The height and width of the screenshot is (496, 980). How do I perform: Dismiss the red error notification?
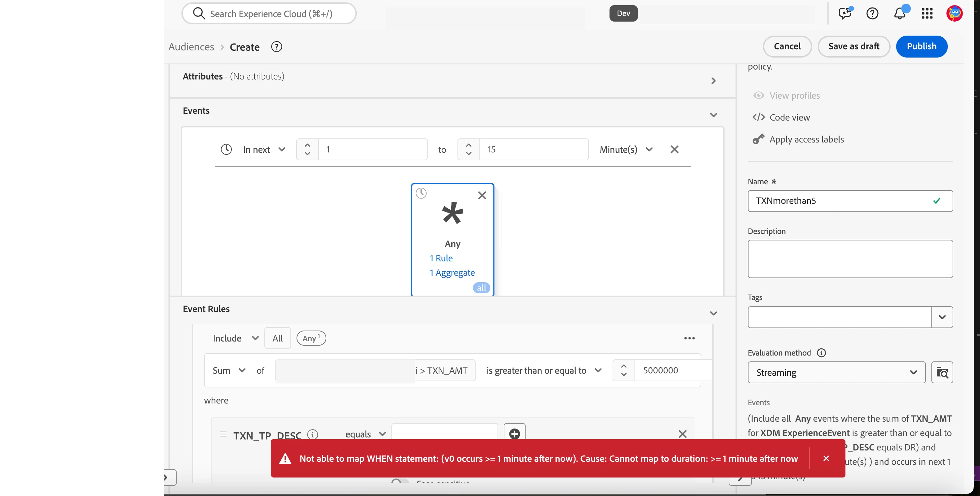pyautogui.click(x=826, y=458)
